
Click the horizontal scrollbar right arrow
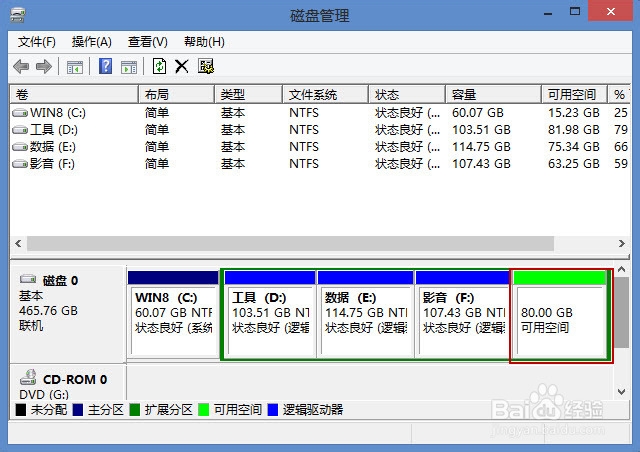coord(622,244)
